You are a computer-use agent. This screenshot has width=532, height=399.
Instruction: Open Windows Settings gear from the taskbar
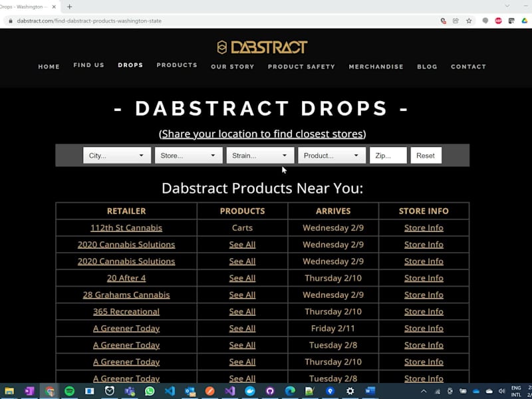point(350,391)
